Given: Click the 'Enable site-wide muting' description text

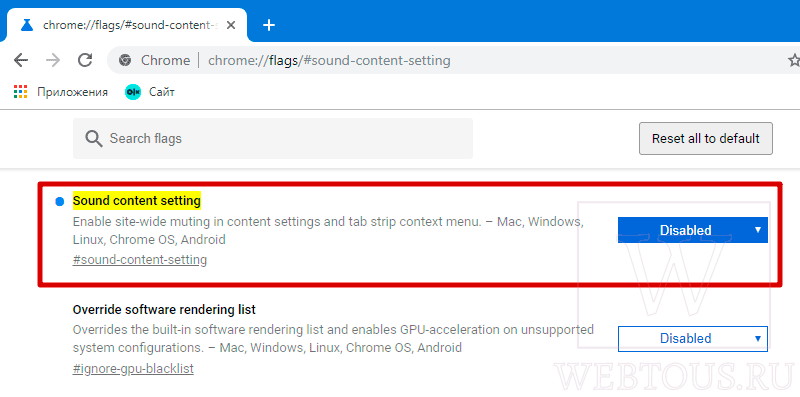Looking at the screenshot, I should click(328, 231).
